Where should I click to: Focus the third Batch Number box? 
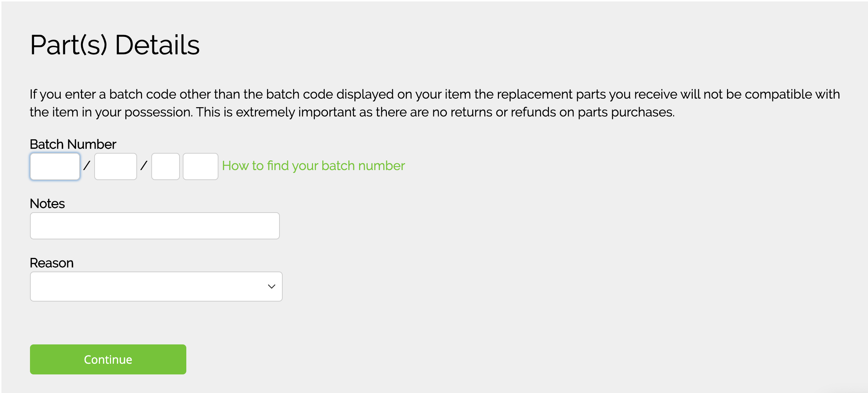point(166,166)
